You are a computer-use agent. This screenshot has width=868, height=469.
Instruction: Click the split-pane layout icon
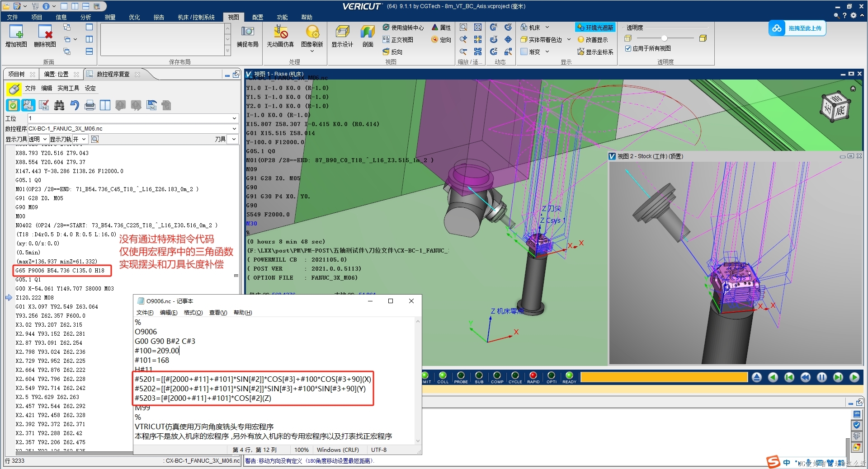click(x=105, y=105)
